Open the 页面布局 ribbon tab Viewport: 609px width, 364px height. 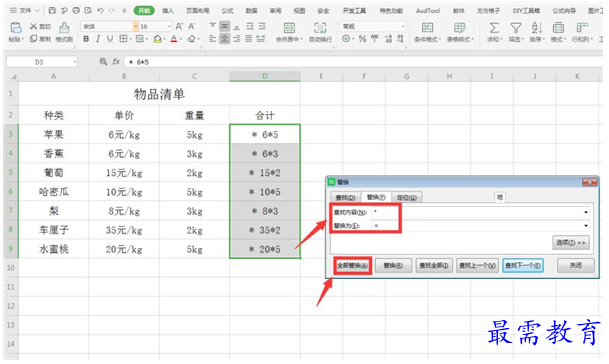coord(197,10)
